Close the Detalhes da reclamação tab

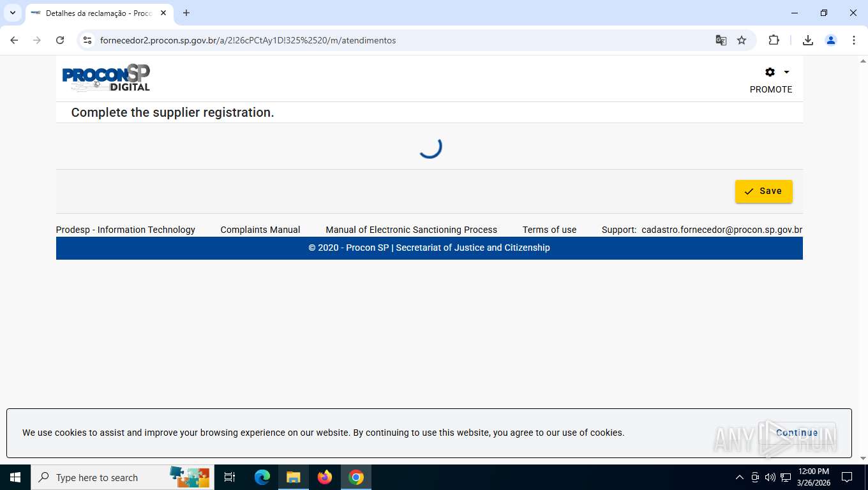tap(163, 13)
